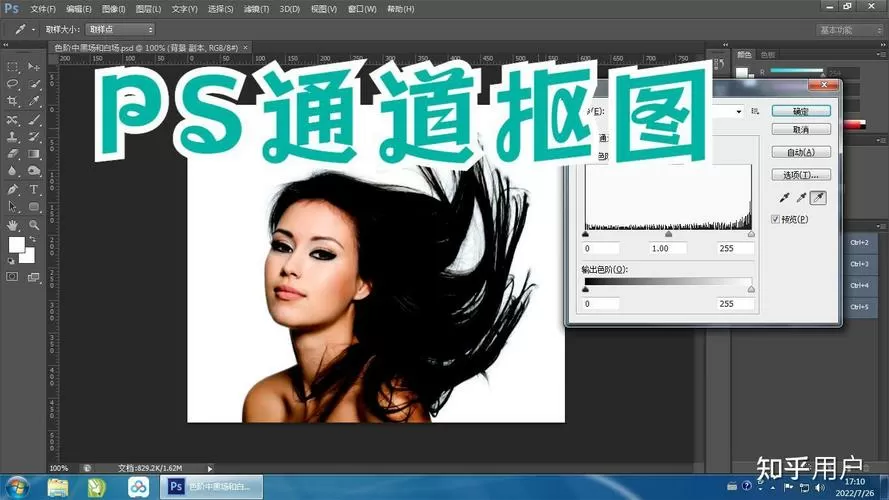The width and height of the screenshot is (889, 500).
Task: Select the Hand tool
Action: click(12, 225)
